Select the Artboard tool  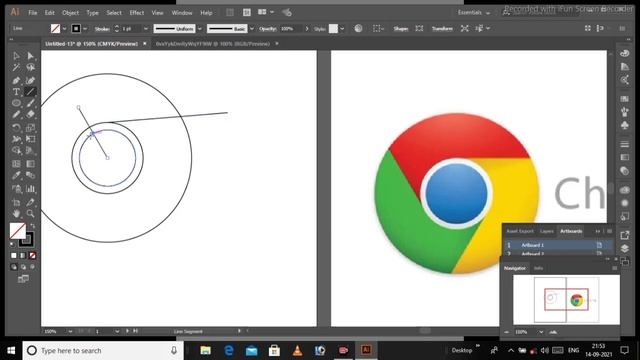coord(16,202)
